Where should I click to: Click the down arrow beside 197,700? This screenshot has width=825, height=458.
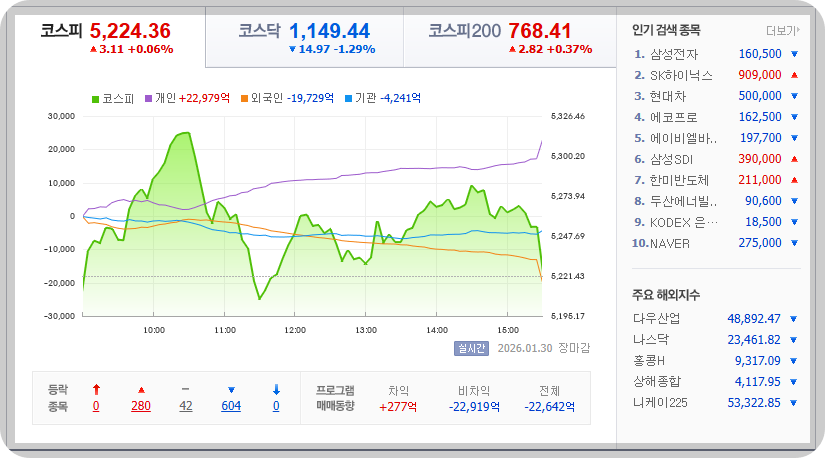click(x=794, y=138)
